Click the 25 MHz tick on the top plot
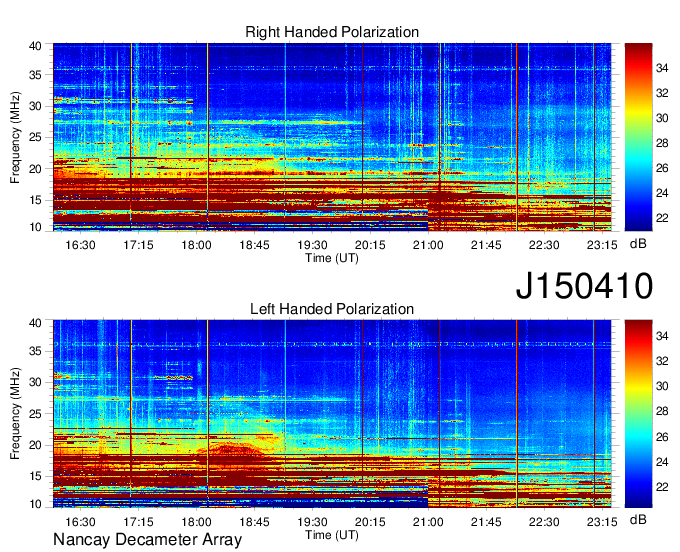Viewport: 680px width, 552px height. (x=35, y=137)
